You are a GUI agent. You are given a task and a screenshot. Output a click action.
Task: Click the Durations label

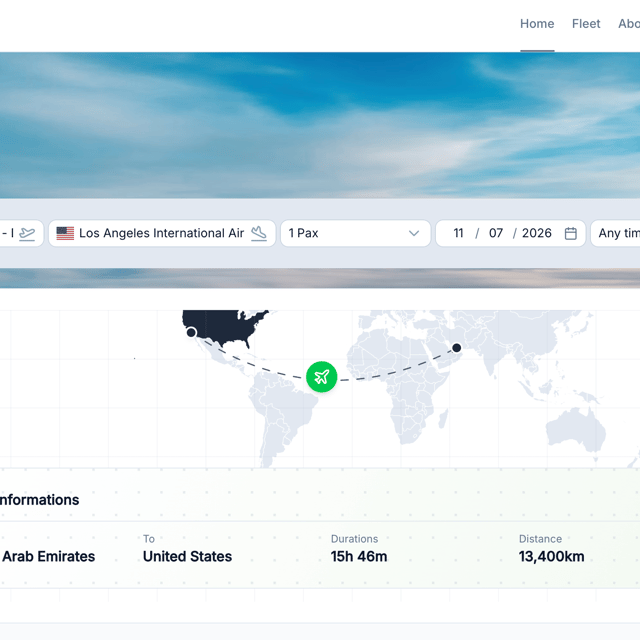click(354, 539)
